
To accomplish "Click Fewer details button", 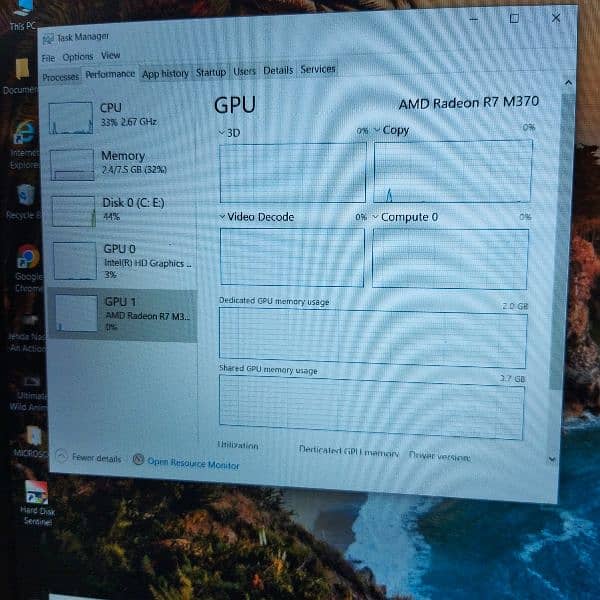I will tap(88, 457).
